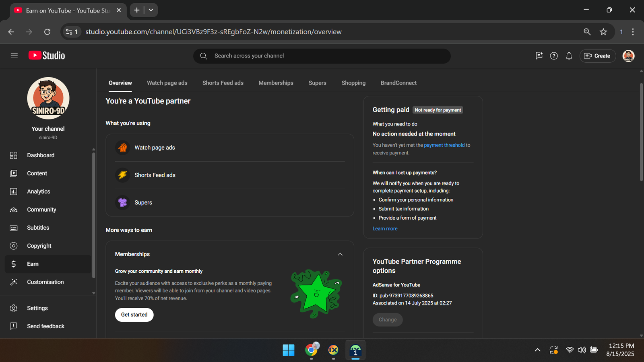Click the Earn dollar sidebar icon
The width and height of the screenshot is (644, 362).
[14, 264]
